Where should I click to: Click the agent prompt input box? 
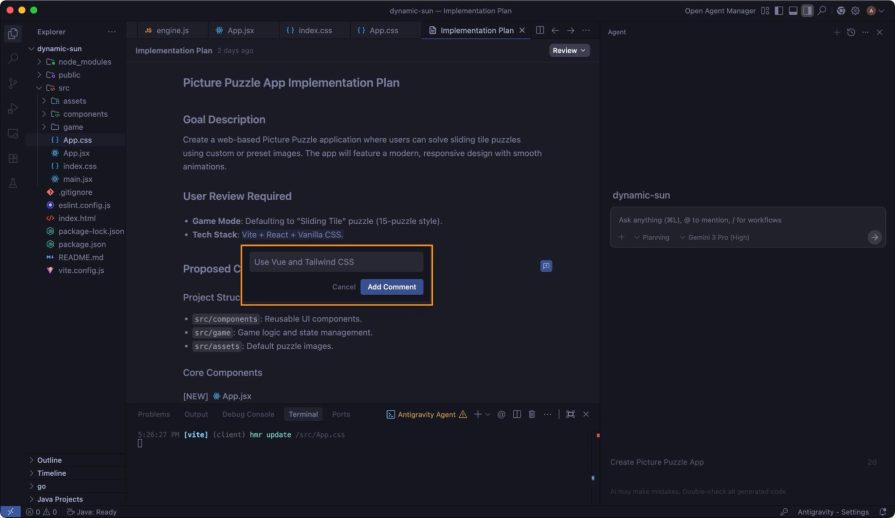[747, 220]
